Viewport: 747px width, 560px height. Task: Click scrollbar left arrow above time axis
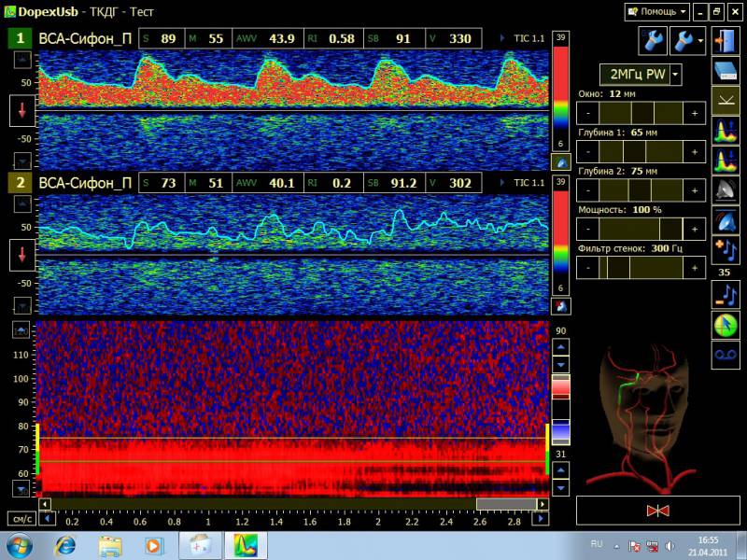(x=45, y=504)
